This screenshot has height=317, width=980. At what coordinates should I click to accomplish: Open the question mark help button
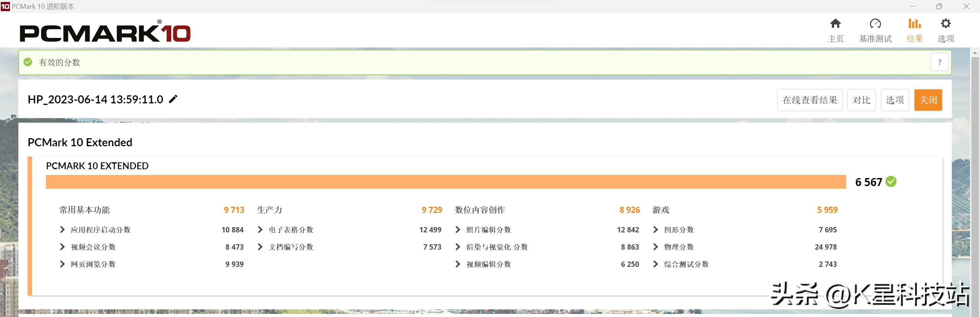(x=939, y=62)
